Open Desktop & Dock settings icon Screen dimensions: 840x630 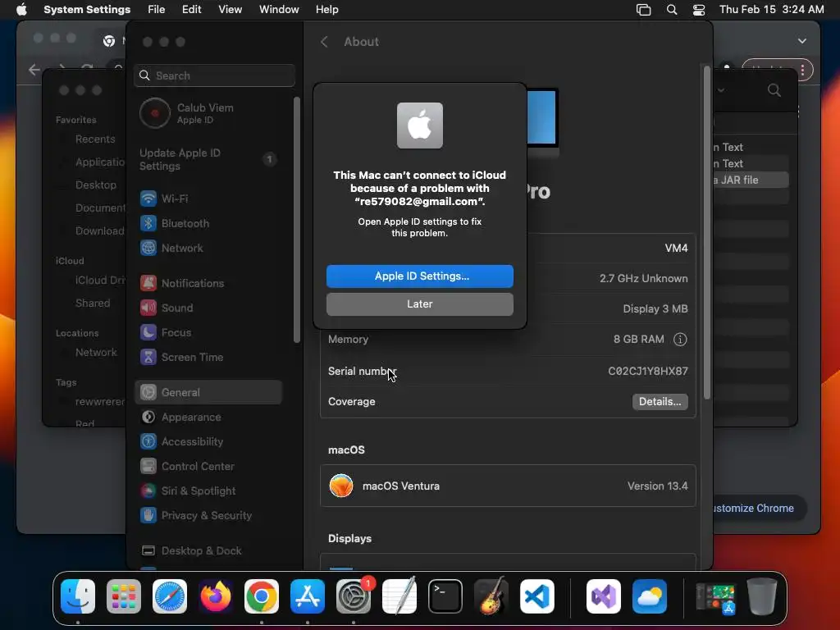148,550
